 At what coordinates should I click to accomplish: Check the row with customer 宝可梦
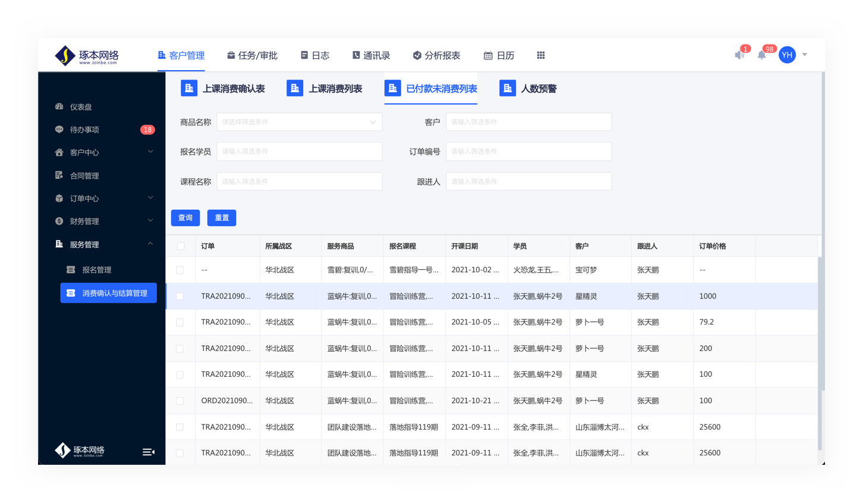(179, 270)
